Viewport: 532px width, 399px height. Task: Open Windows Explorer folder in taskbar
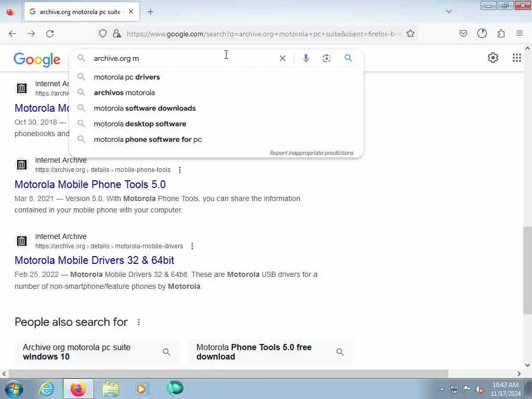(x=111, y=389)
